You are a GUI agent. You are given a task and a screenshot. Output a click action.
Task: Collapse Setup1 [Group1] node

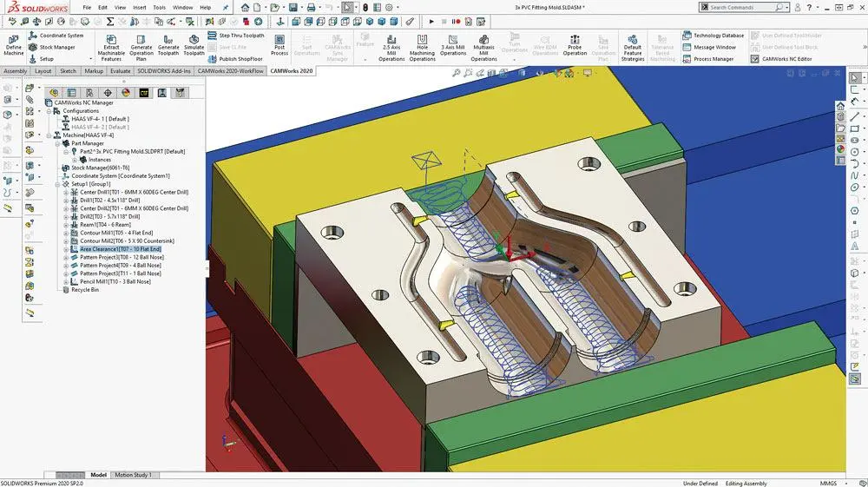tap(57, 184)
